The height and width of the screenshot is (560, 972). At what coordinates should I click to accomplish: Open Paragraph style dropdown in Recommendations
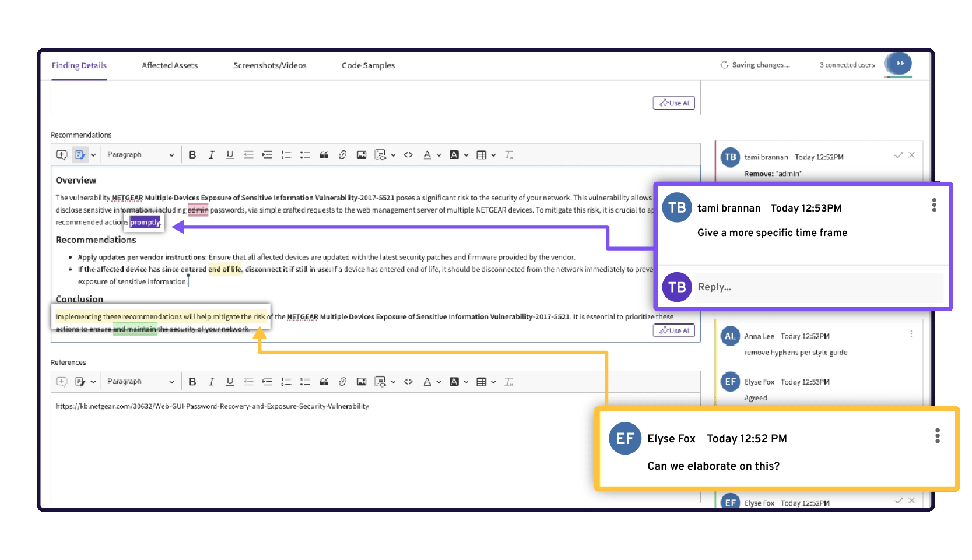pos(140,155)
